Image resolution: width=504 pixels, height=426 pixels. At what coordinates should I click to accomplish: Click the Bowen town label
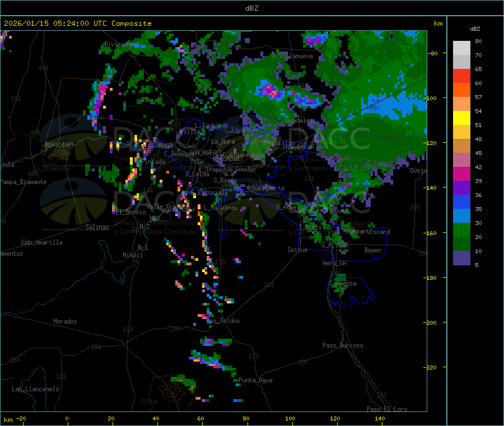tap(372, 250)
